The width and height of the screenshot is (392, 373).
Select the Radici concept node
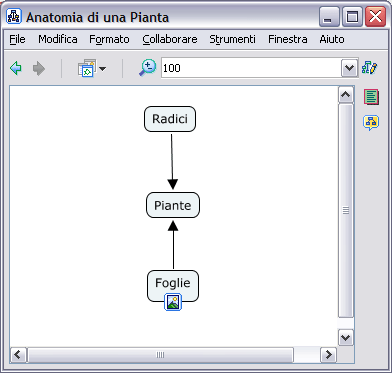[170, 119]
